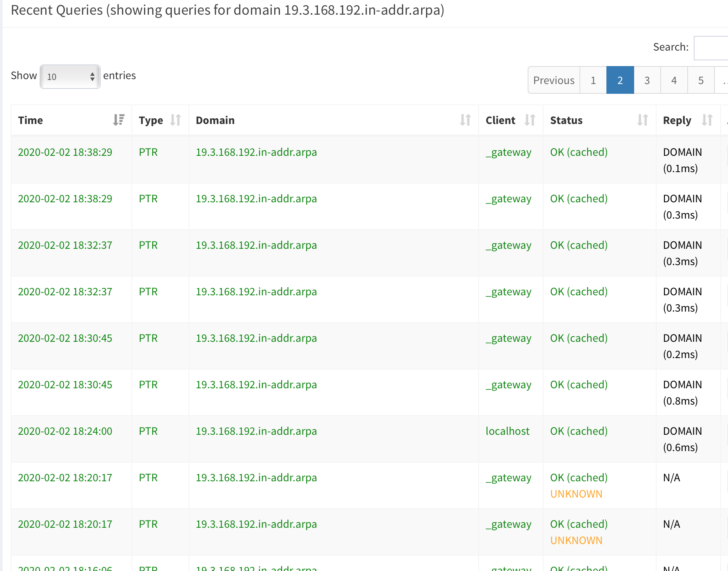The image size is (728, 571).
Task: Sort by Status column icon
Action: pos(643,120)
